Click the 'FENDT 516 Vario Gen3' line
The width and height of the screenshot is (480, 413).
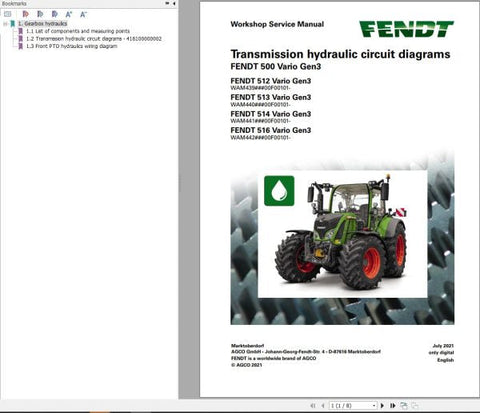[x=271, y=130]
